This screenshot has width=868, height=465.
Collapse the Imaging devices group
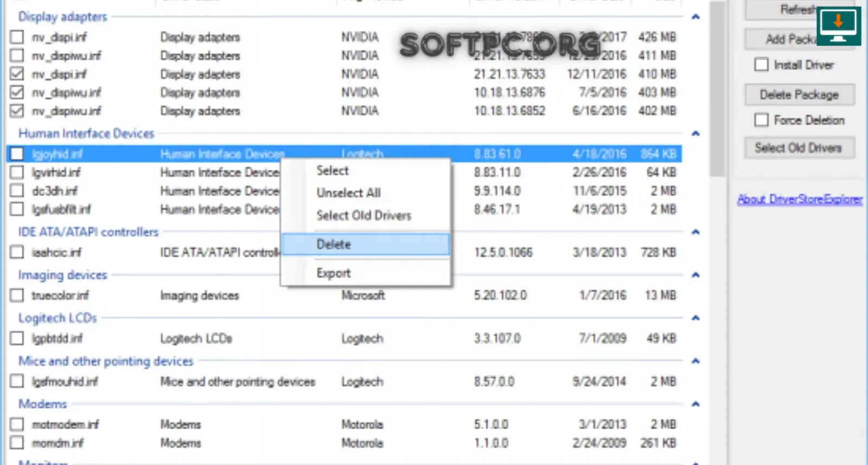tap(695, 275)
